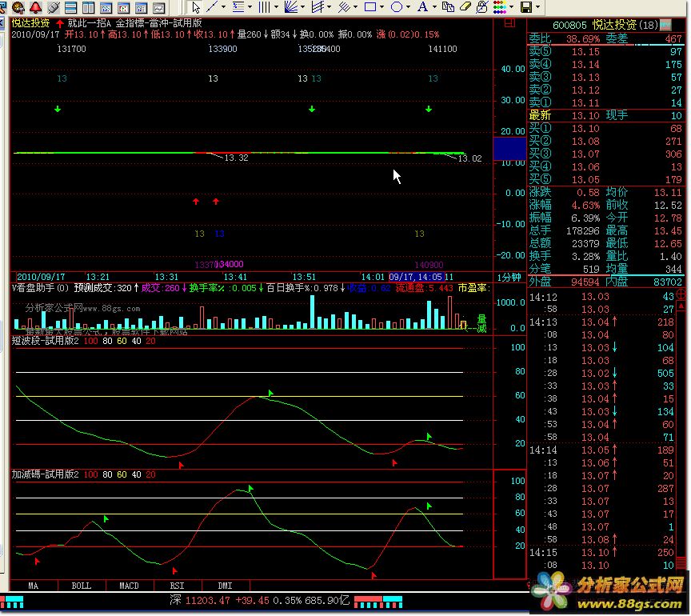Screen dimensions: 691x616
Task: Open trend line tool dropdown arrow
Action: (x=223, y=6)
